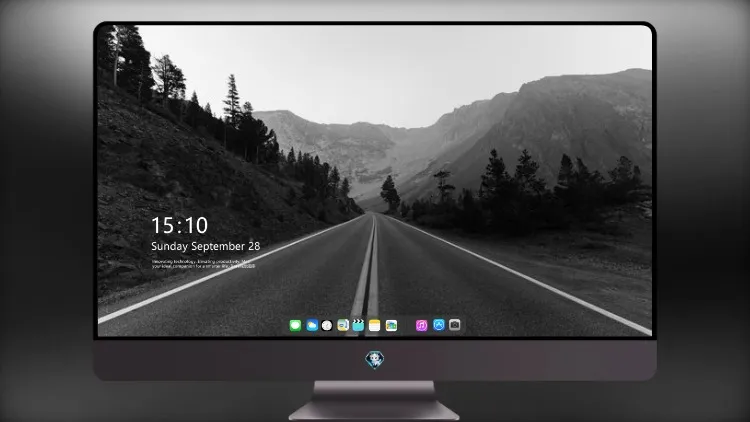Open the Clock app in the dock
Screen dimensions: 750x422
pyautogui.click(x=327, y=325)
